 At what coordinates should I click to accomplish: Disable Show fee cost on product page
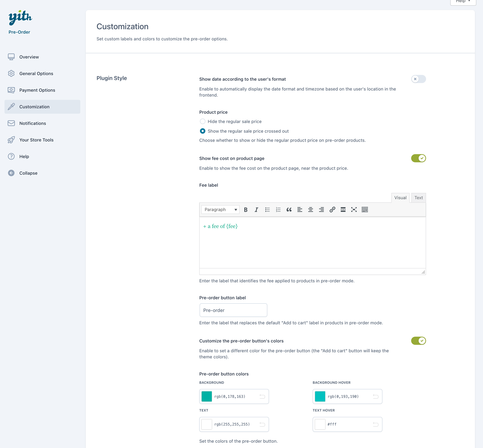(x=418, y=158)
